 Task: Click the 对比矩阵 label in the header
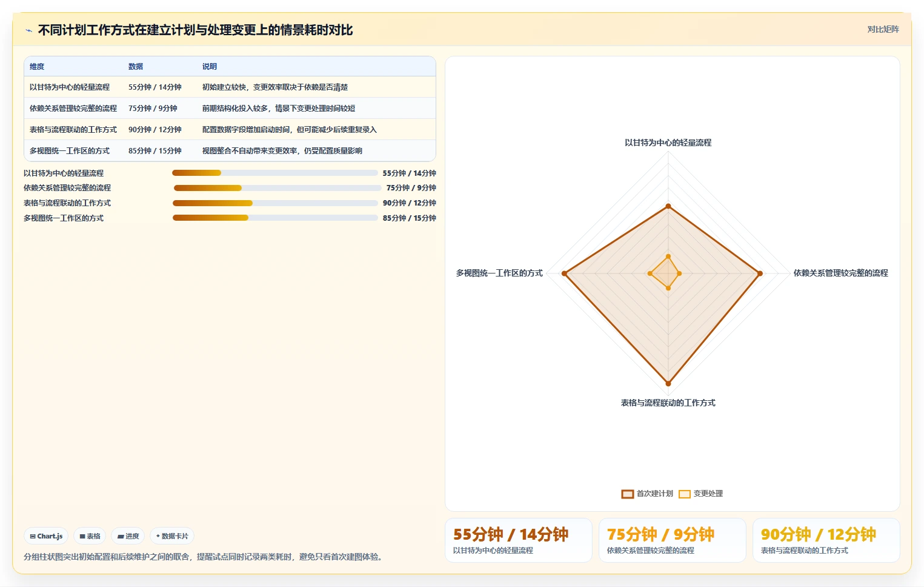pos(883,29)
